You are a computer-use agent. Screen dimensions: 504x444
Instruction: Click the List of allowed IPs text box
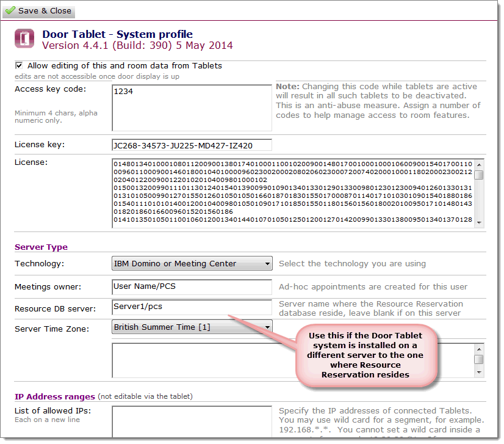point(192,421)
